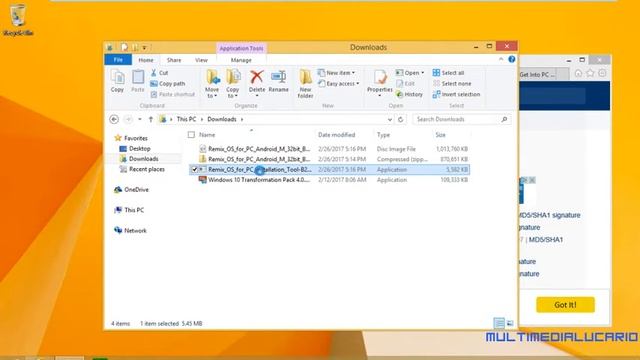Viewport: 640px width, 360px height.
Task: Open the address bar history dropdown
Action: tap(390, 119)
